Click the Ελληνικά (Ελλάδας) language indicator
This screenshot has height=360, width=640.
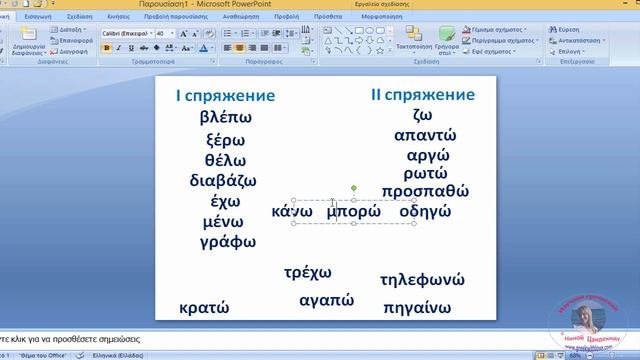[118, 356]
